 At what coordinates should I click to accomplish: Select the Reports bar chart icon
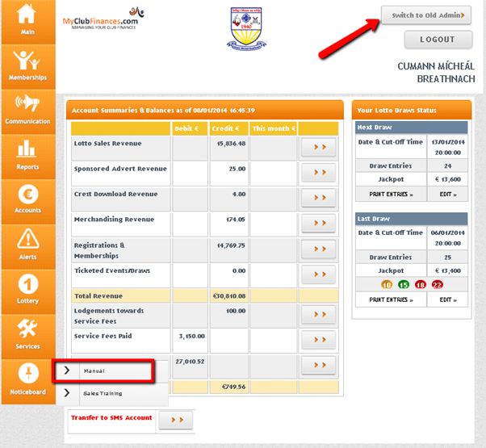[x=27, y=155]
